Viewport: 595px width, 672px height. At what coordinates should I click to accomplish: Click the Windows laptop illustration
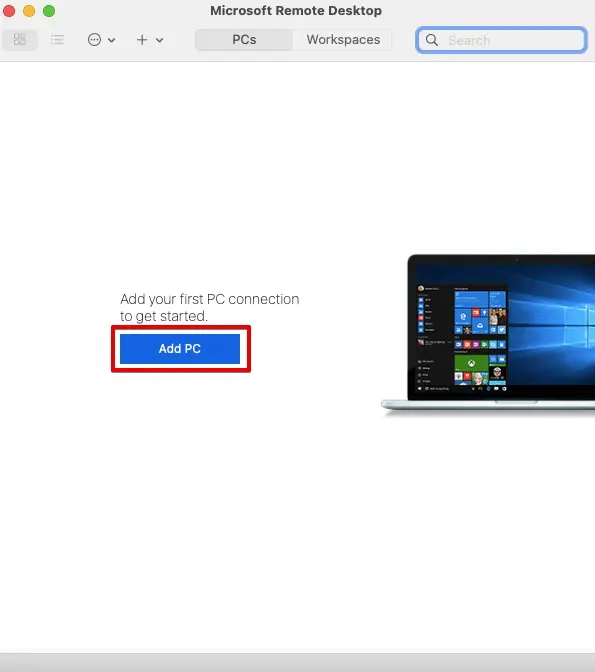pyautogui.click(x=488, y=334)
